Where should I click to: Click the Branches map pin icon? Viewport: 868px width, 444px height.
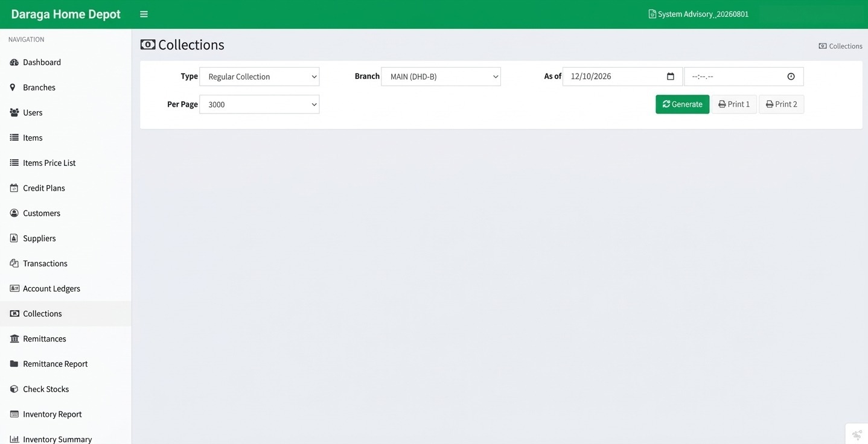coord(13,87)
